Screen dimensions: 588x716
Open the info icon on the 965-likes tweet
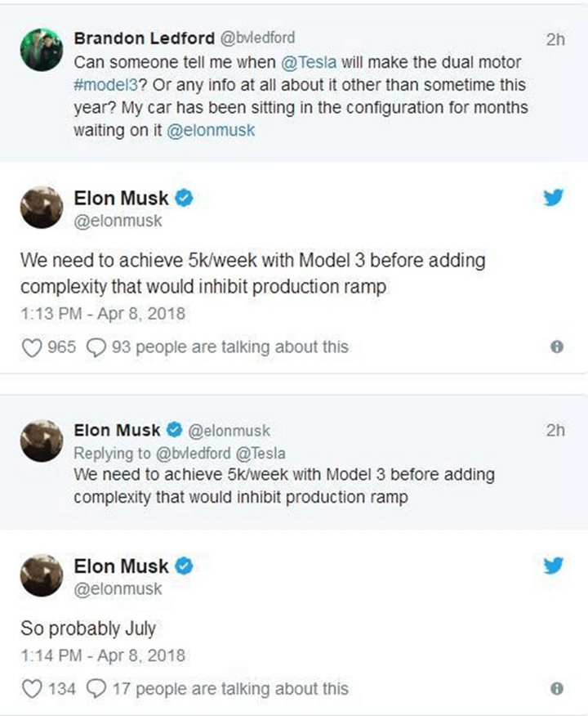(x=557, y=347)
